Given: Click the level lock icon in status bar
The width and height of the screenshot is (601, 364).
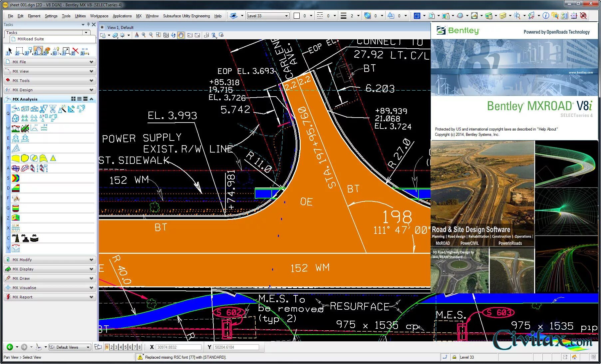Looking at the screenshot, I should coord(454,357).
